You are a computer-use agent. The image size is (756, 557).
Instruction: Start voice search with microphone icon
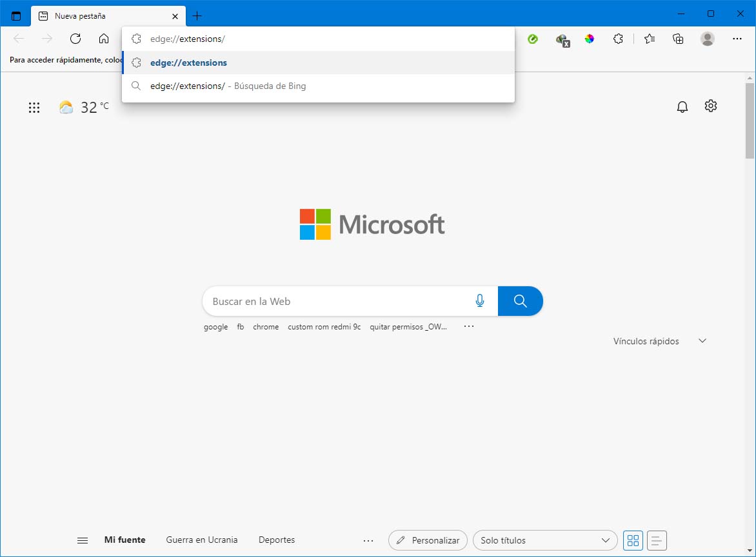point(480,300)
